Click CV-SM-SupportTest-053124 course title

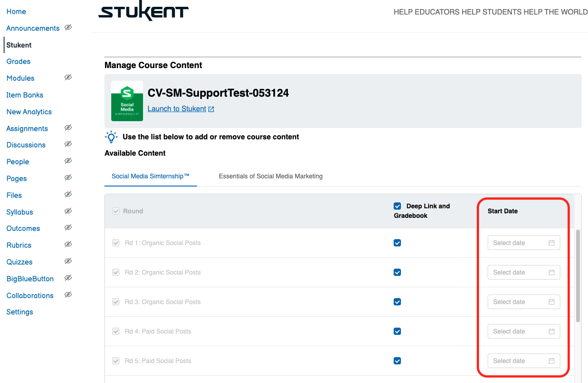218,93
